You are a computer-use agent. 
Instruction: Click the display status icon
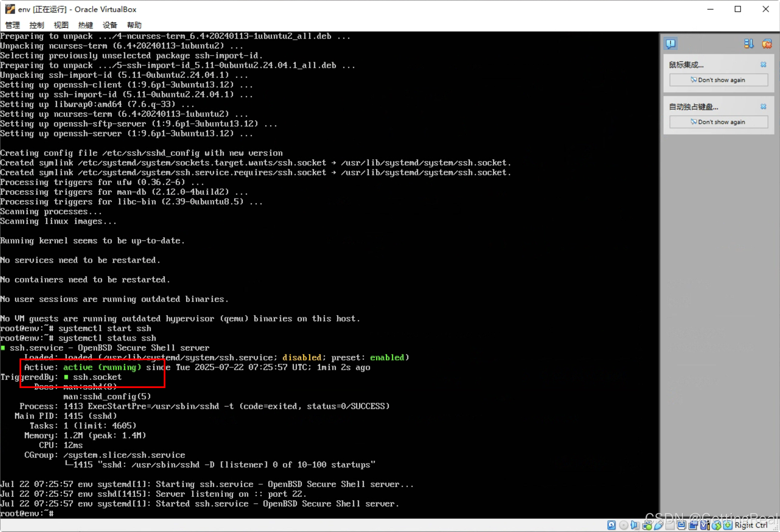[681, 525]
